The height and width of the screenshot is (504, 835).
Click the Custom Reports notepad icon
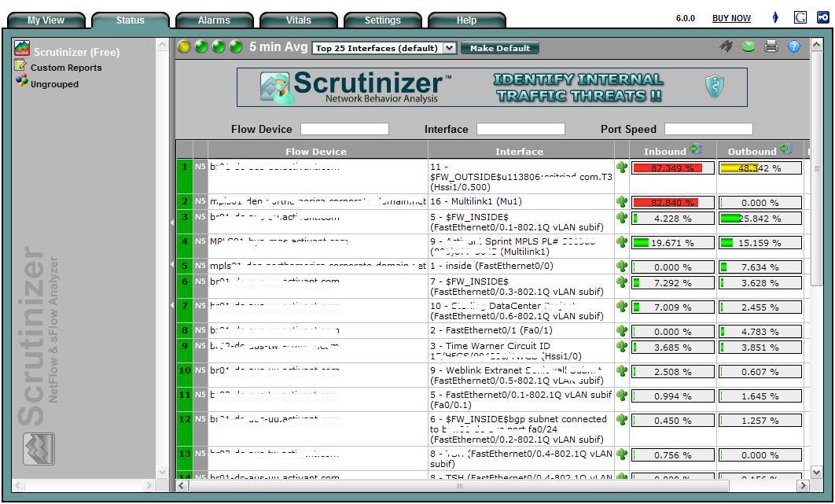click(21, 67)
